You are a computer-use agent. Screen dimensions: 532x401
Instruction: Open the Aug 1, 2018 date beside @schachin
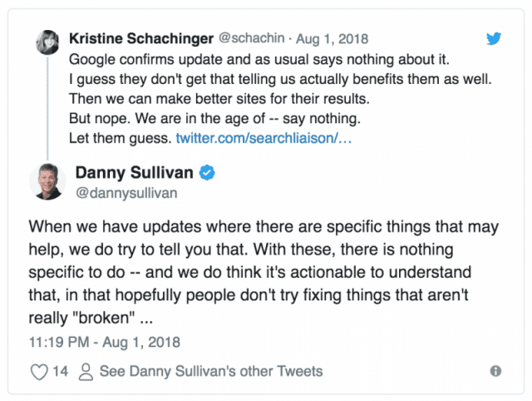click(x=332, y=39)
